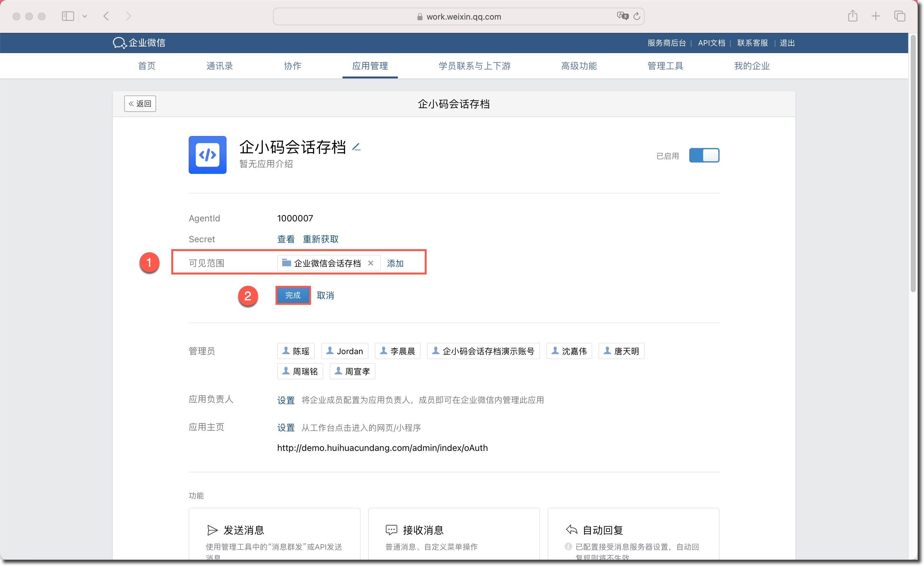Image resolution: width=924 pixels, height=566 pixels.
Task: Click person icon in Jordan admin tag
Action: pos(330,351)
